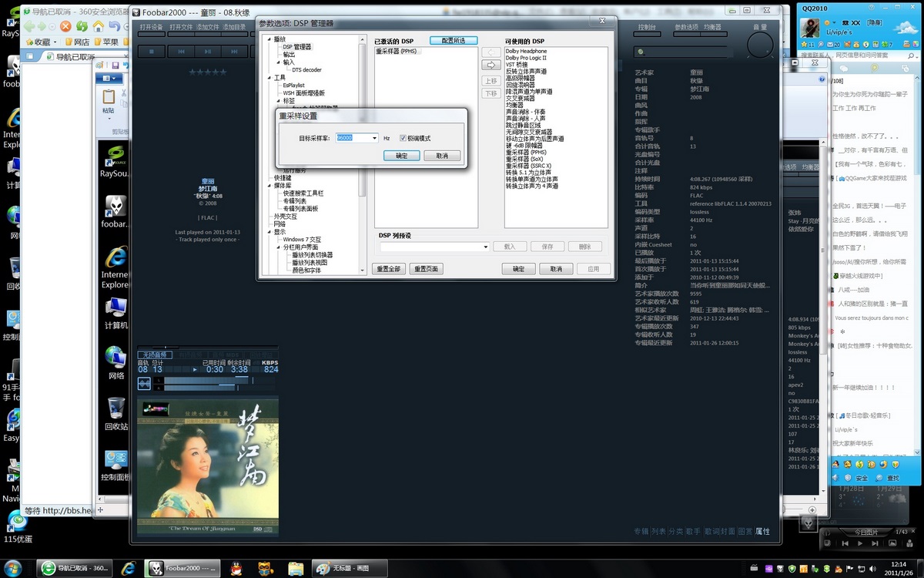Viewport: 924px width, 578px height.
Task: Collapse the 播放 node in preferences tree
Action: tap(269, 39)
